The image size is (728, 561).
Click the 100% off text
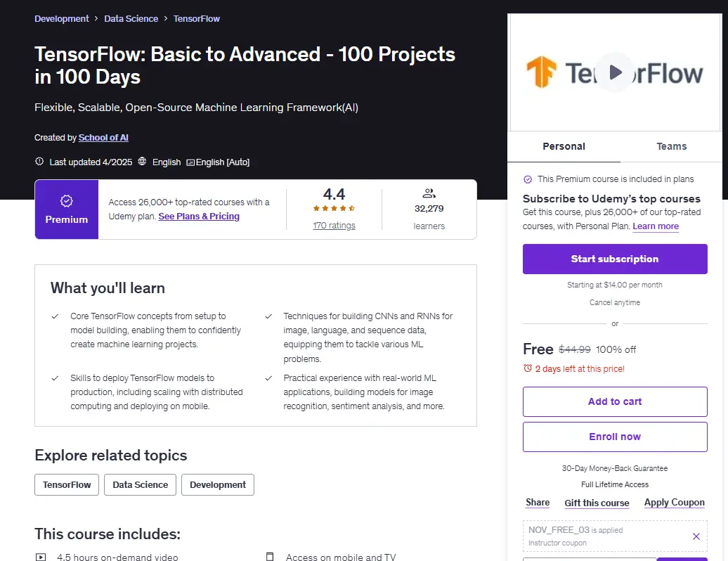pos(616,349)
